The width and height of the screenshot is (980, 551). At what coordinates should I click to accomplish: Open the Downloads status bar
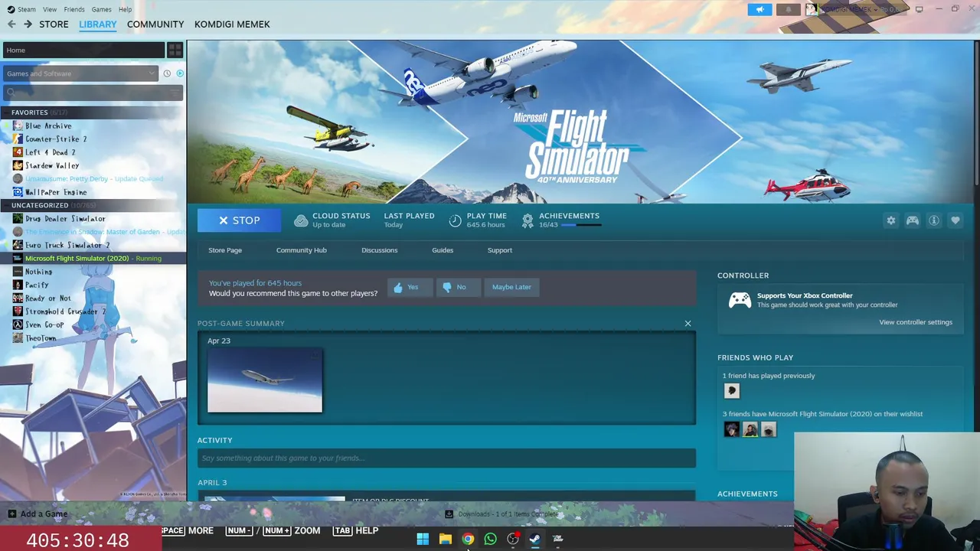coord(502,514)
